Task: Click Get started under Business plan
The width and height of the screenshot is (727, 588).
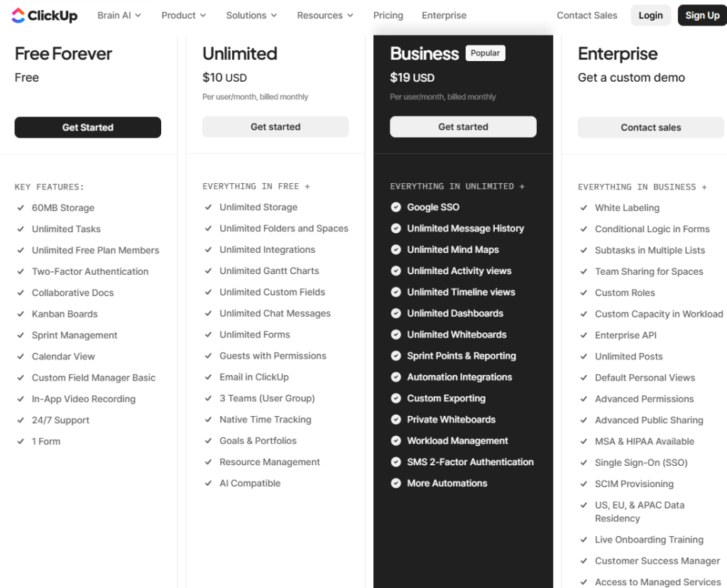Action: click(x=463, y=127)
